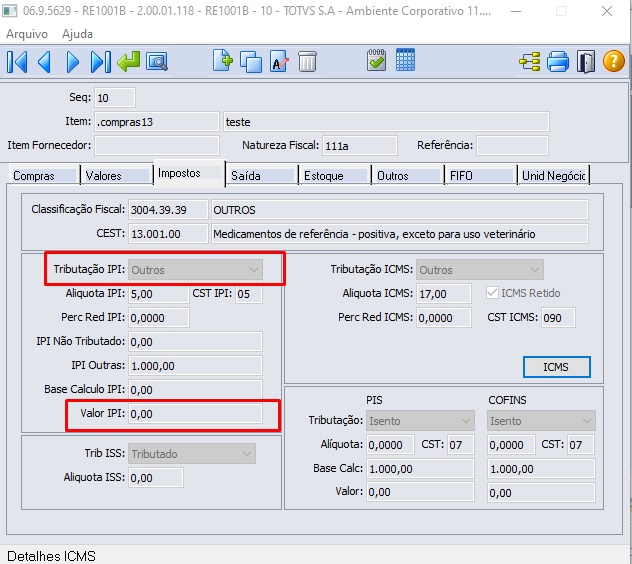Open the yellow hierarchy tree icon

point(529,62)
